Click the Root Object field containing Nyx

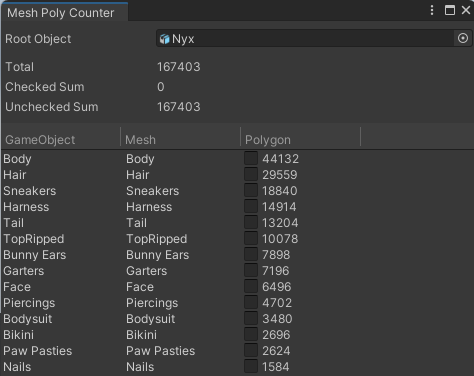click(314, 38)
